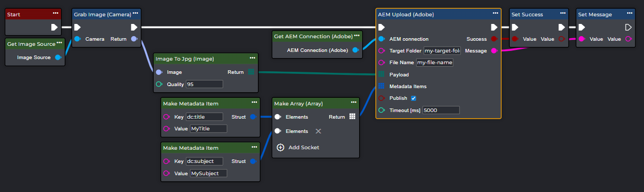
Task: Click AEM connection input socket
Action: (x=382, y=39)
